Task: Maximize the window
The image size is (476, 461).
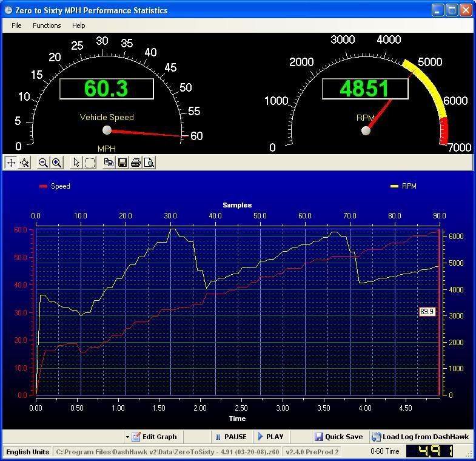Action: coord(452,10)
